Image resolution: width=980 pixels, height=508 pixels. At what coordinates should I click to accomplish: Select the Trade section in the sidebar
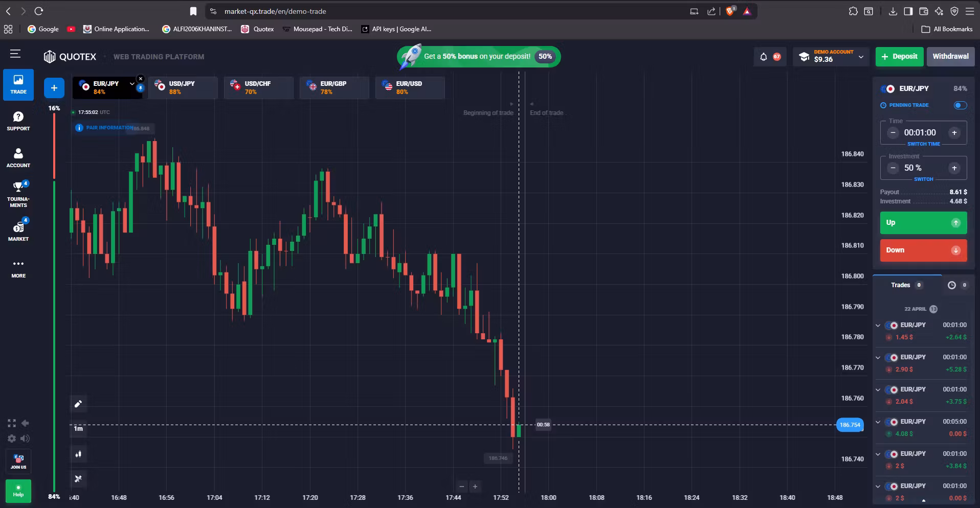(18, 85)
